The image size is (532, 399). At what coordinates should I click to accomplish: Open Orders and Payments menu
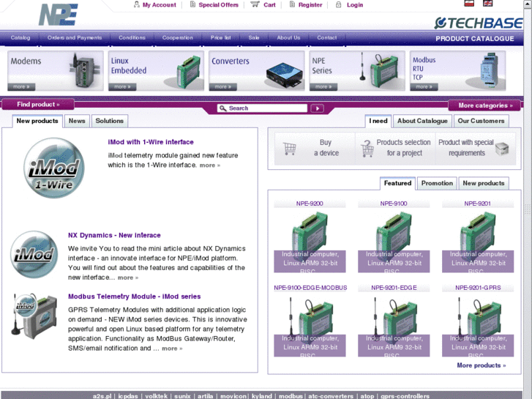click(75, 37)
